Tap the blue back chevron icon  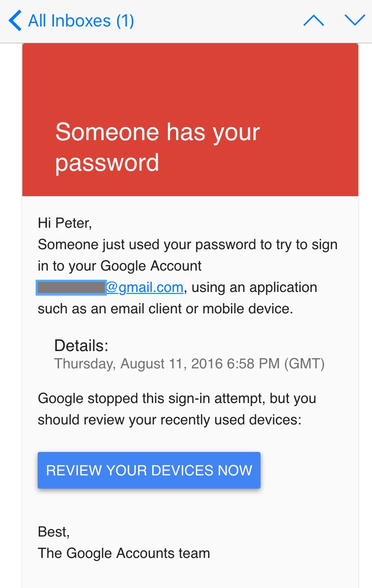point(14,20)
